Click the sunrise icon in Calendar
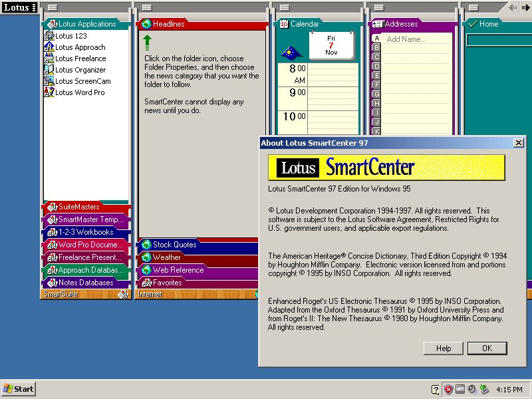532x399 pixels. point(291,53)
